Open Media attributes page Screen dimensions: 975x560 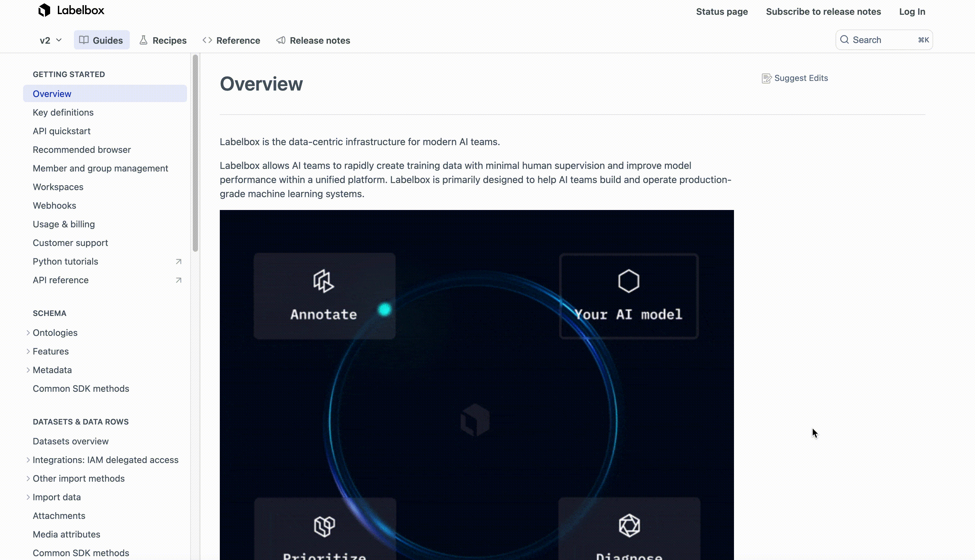[x=66, y=534]
